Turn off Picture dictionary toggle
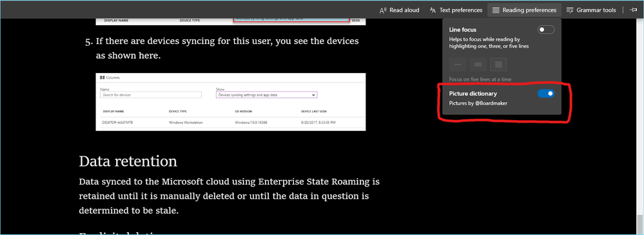 [546, 94]
